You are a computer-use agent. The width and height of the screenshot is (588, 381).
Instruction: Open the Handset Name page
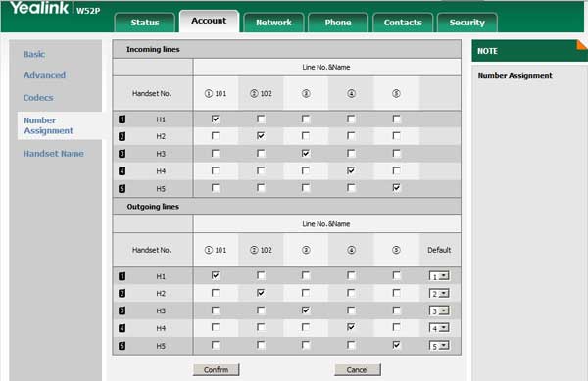54,153
